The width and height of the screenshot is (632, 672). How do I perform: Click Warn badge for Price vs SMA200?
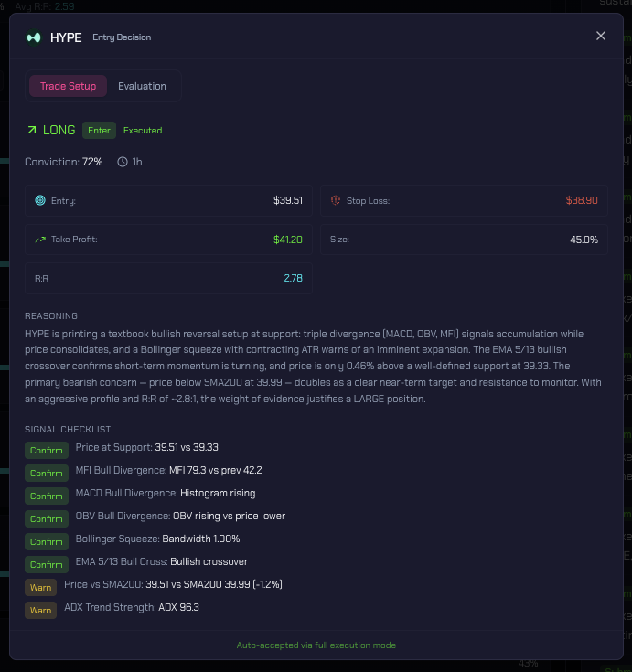pyautogui.click(x=41, y=588)
